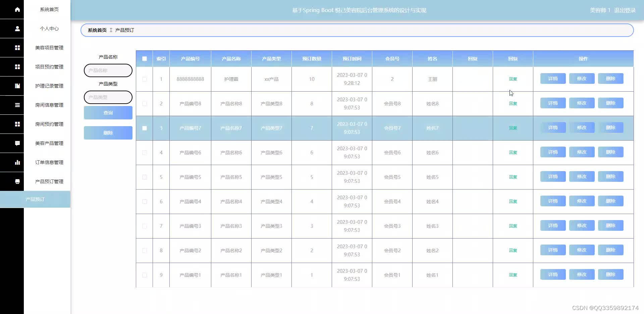The width and height of the screenshot is (644, 314).
Task: Open 订单信息管理 menu
Action: point(49,162)
